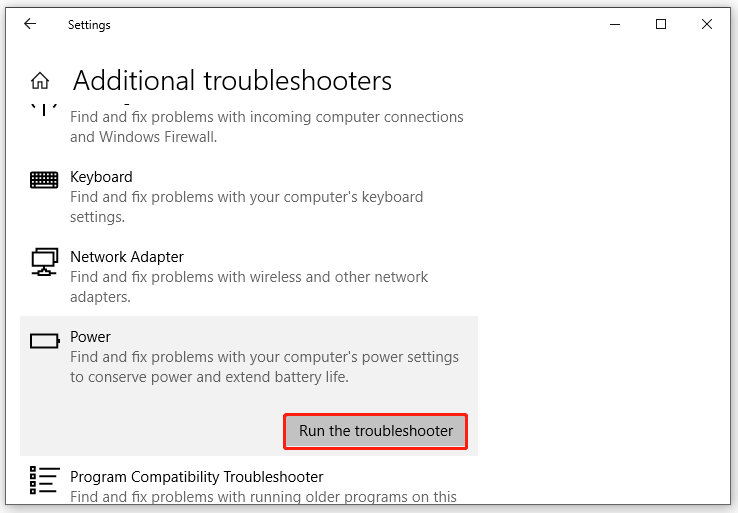
Task: Minimize the Settings window
Action: pos(612,24)
